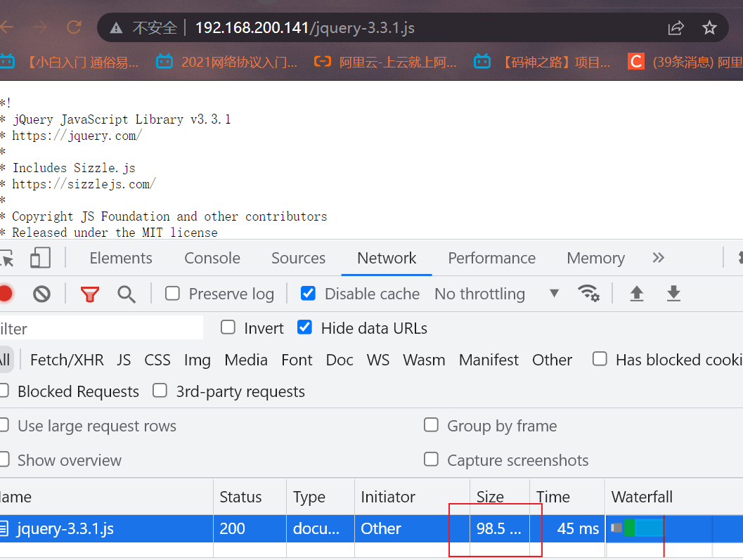Enable Capture screenshots checkbox
The image size is (743, 560).
pos(431,460)
